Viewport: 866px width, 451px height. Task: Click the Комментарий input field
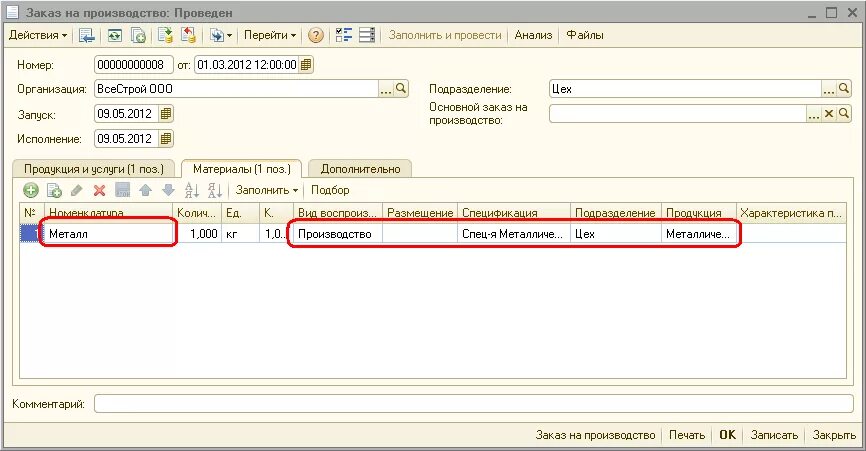click(x=474, y=404)
